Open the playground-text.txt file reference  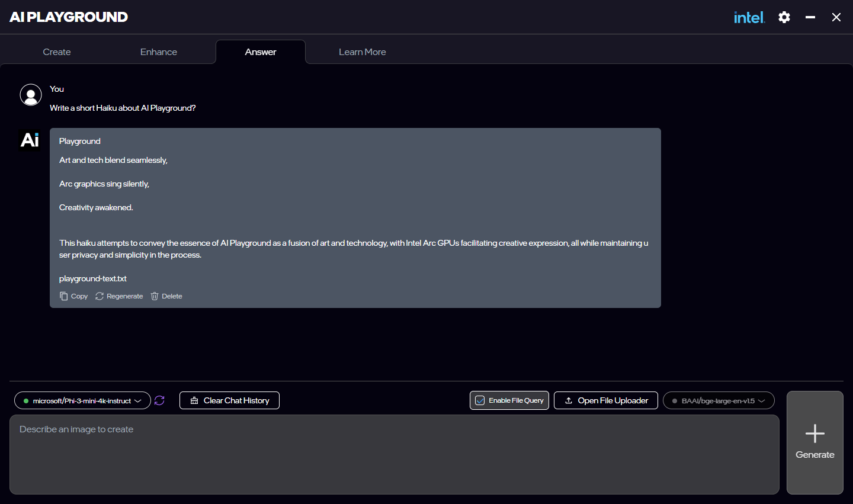93,278
